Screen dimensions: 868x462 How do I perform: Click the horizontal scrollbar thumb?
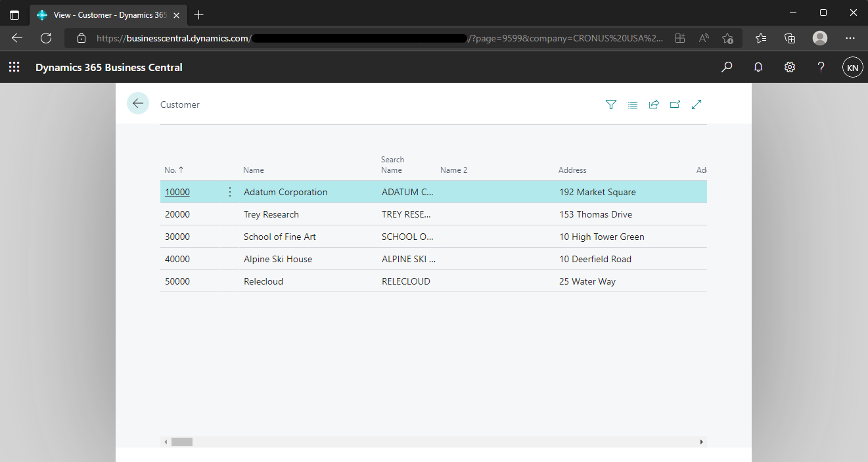[182, 442]
